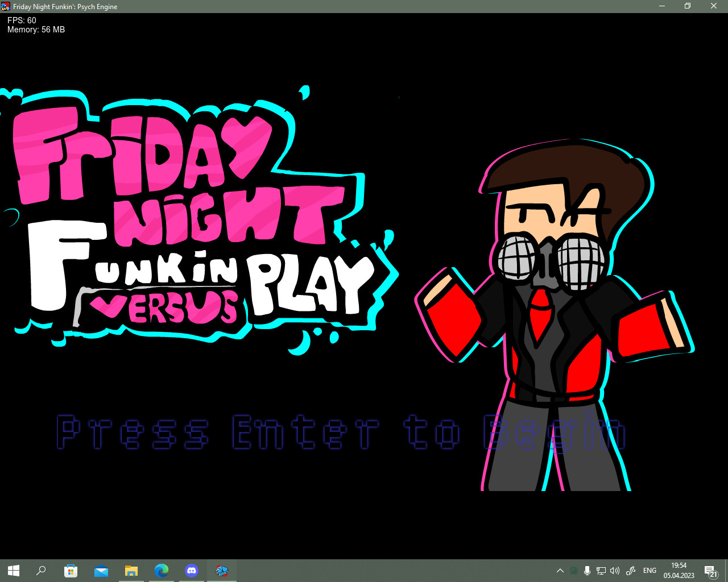This screenshot has width=728, height=582.
Task: Open the Windows Start menu
Action: click(x=14, y=571)
